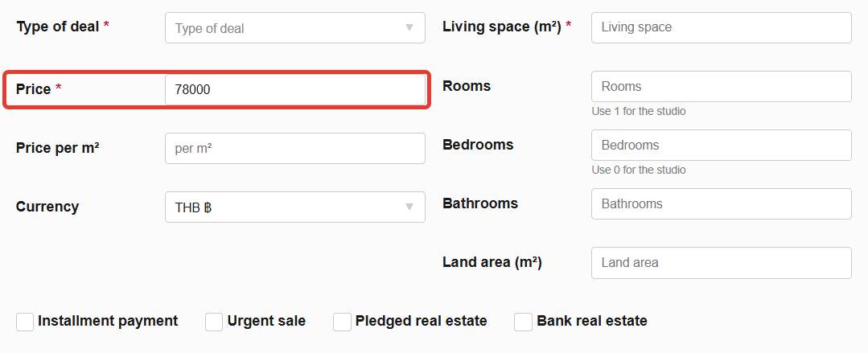Check the Pledged real estate box
This screenshot has height=353, width=868.
[x=343, y=322]
